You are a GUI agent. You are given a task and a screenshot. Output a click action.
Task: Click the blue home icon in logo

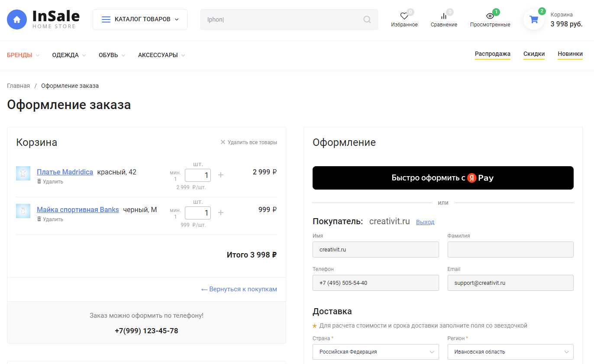click(17, 19)
